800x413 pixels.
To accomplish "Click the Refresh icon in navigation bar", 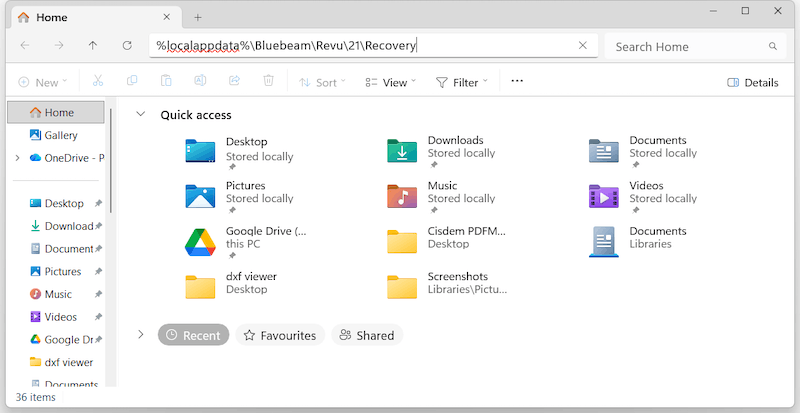I will (127, 46).
